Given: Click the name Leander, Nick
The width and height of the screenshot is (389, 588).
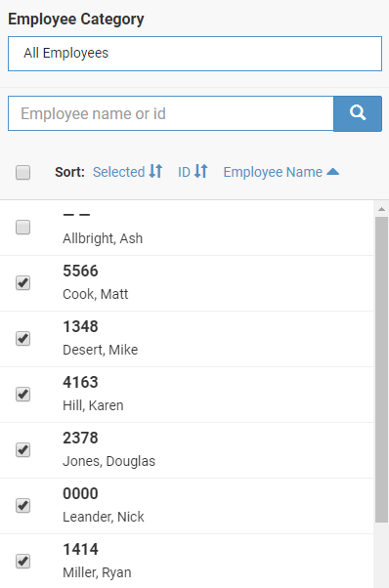Looking at the screenshot, I should pos(104,517).
